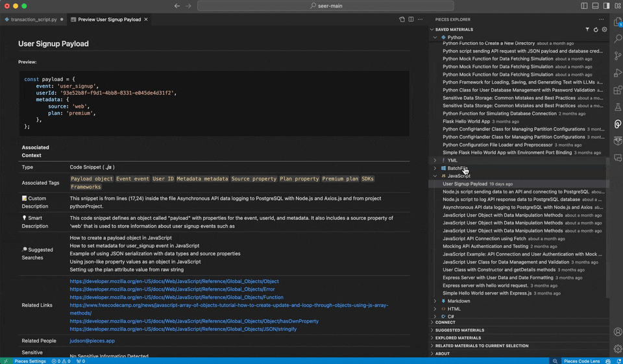Open Simple Hello World server with Express.js
Screen dimensions: 623x364
(519, 293)
